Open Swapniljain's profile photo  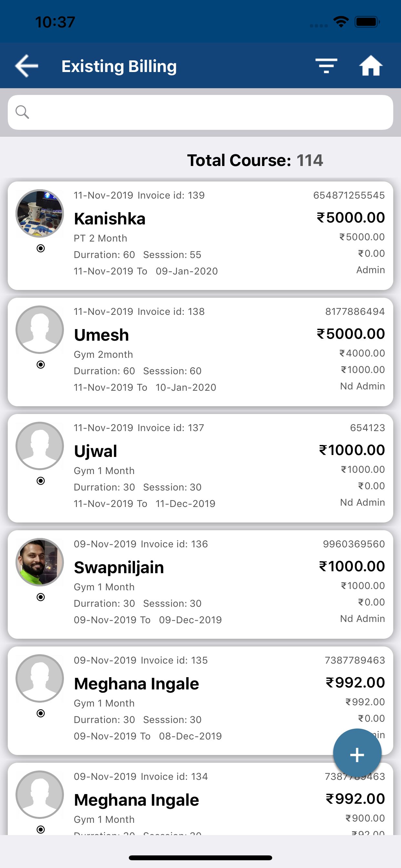pos(40,562)
